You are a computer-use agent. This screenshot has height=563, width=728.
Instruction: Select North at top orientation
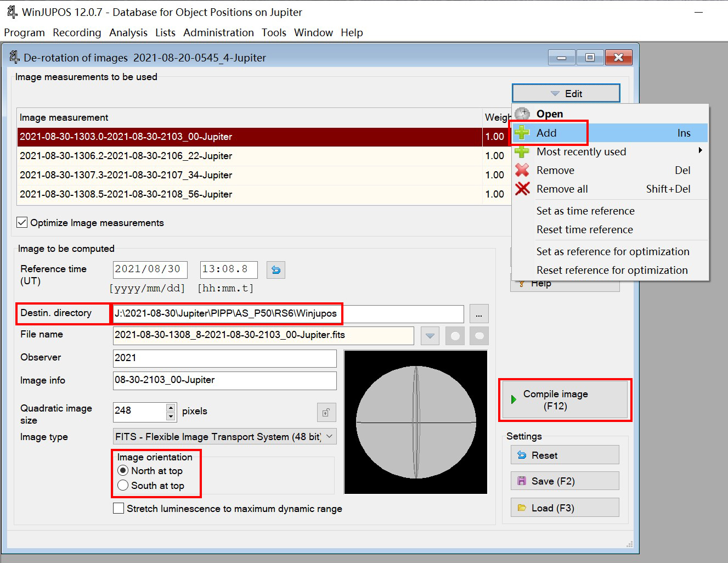[x=123, y=471]
